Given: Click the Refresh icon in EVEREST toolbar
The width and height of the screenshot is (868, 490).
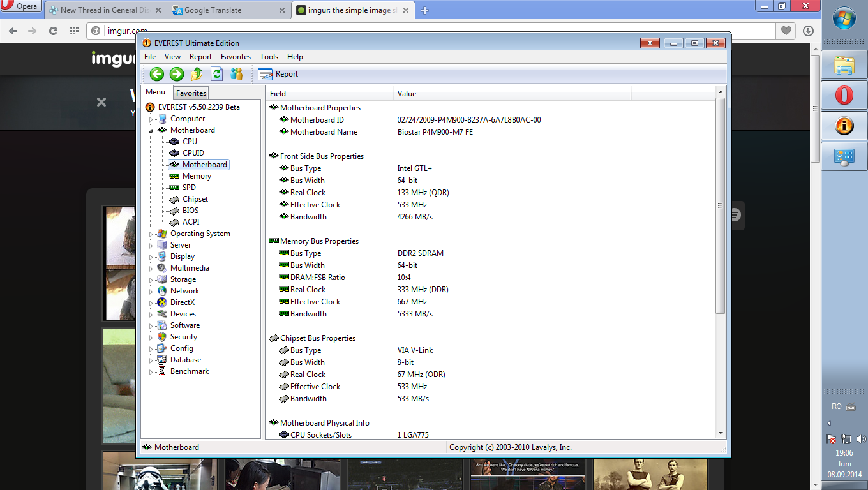Looking at the screenshot, I should point(216,74).
